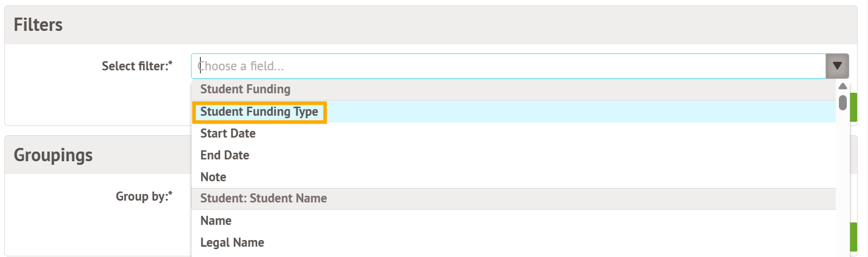Click the Groupings panel heading

(53, 155)
